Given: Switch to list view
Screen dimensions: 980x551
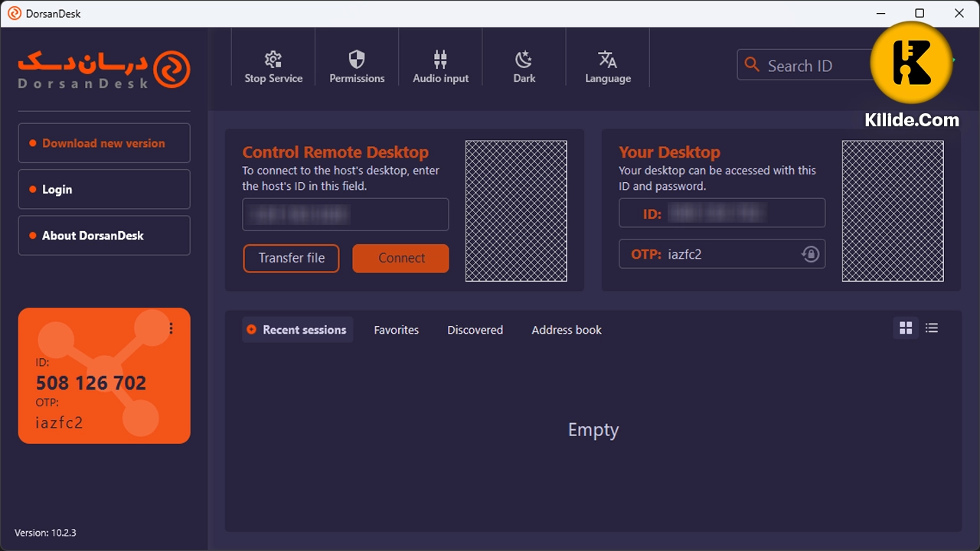Looking at the screenshot, I should pos(932,328).
